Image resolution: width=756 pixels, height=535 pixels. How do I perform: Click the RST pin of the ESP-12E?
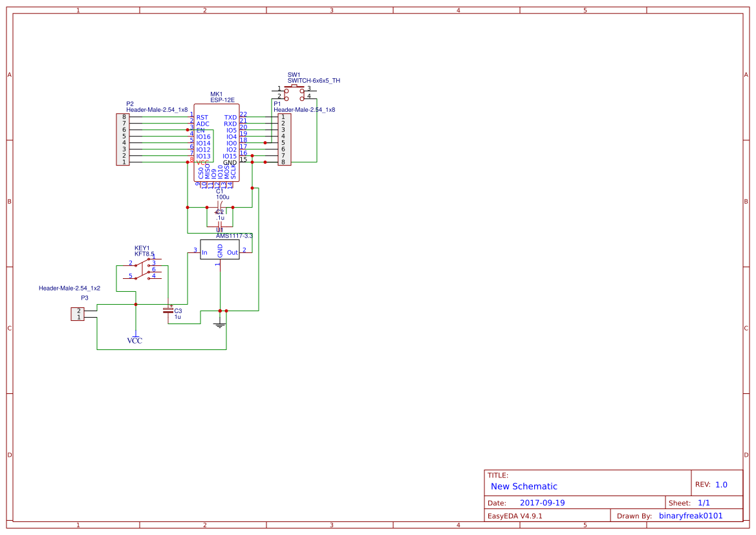[x=200, y=118]
